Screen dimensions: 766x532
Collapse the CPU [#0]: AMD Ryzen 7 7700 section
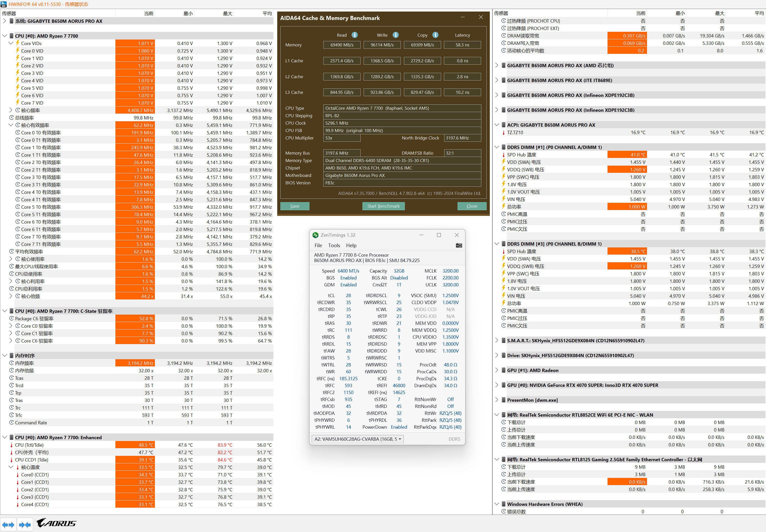(x=5, y=36)
